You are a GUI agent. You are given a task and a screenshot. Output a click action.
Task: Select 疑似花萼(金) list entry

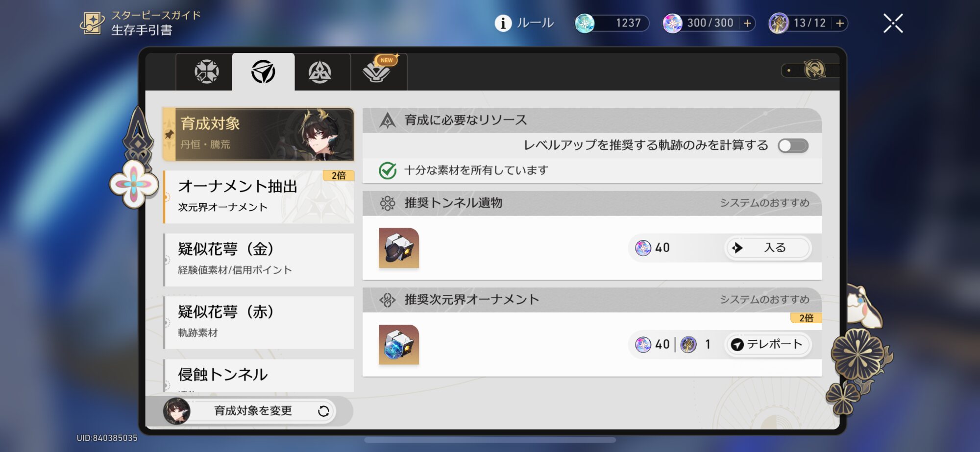click(258, 260)
